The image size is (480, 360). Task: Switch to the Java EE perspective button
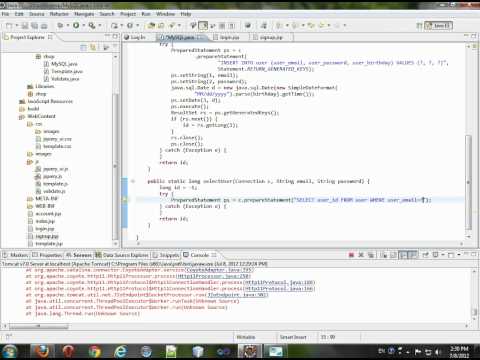point(438,26)
